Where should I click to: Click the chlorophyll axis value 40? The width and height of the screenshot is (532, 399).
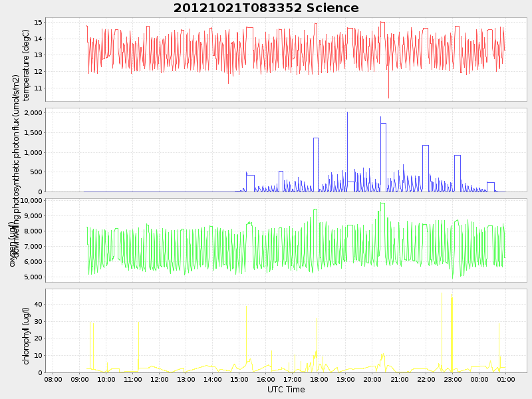[x=38, y=305]
